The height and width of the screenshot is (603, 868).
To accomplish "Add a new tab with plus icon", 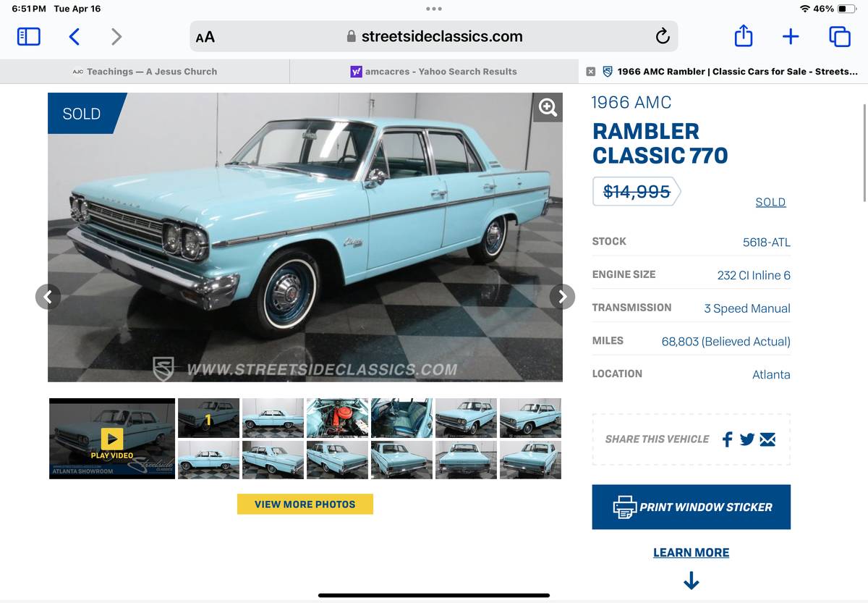I will pyautogui.click(x=791, y=36).
